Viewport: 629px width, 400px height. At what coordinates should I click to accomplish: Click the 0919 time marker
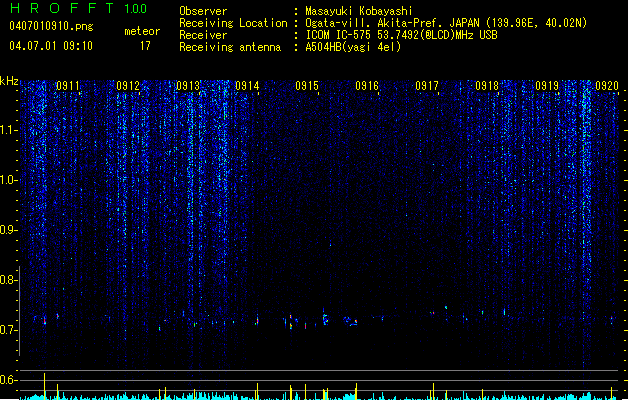click(x=547, y=86)
